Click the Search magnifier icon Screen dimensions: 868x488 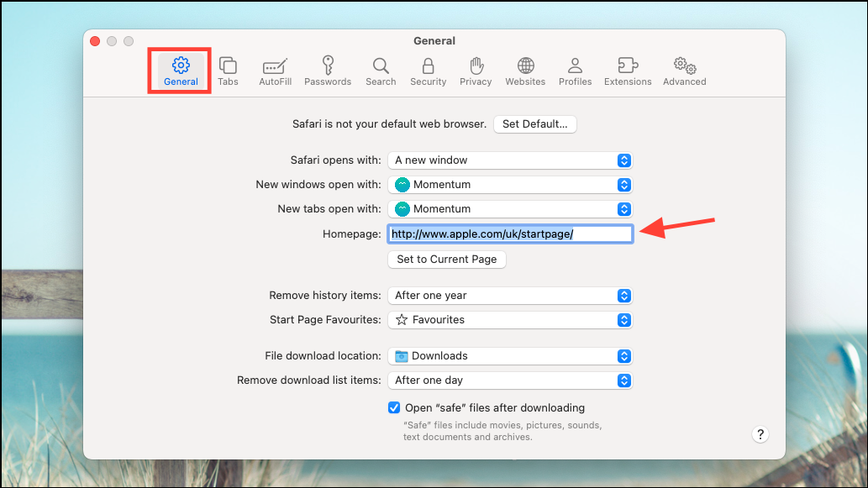[380, 71]
